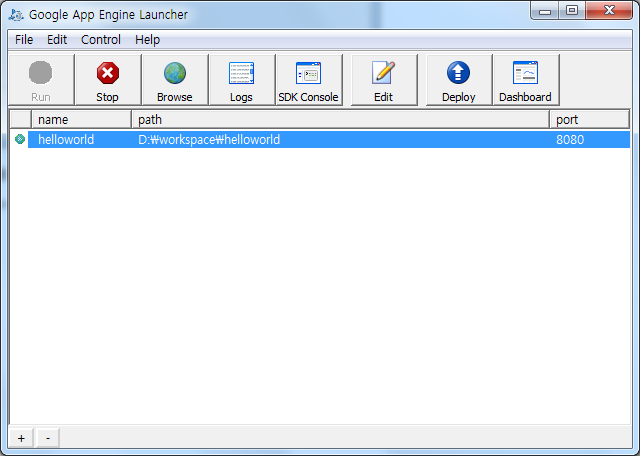Image resolution: width=640 pixels, height=456 pixels.
Task: Show the Logs window
Action: [x=242, y=80]
